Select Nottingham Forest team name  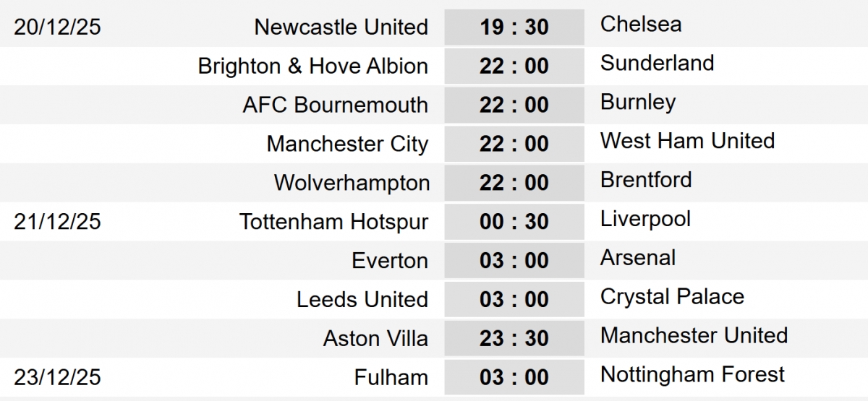(692, 375)
